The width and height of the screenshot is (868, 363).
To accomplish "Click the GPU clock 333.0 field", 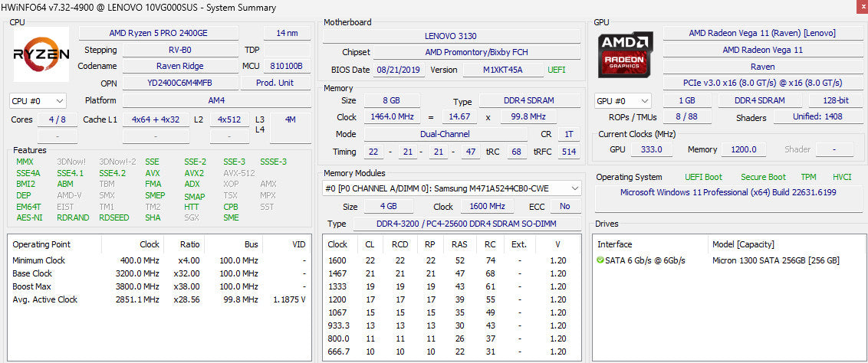I will pos(652,150).
